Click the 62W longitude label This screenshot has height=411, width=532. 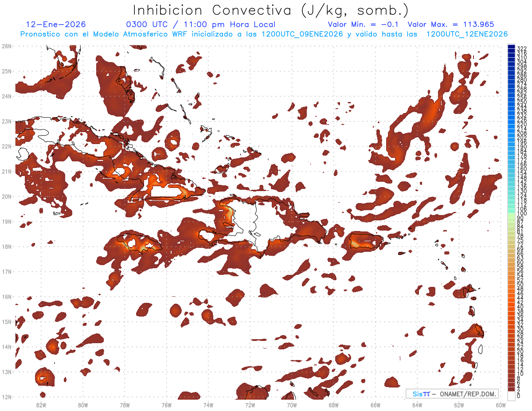coord(459,405)
